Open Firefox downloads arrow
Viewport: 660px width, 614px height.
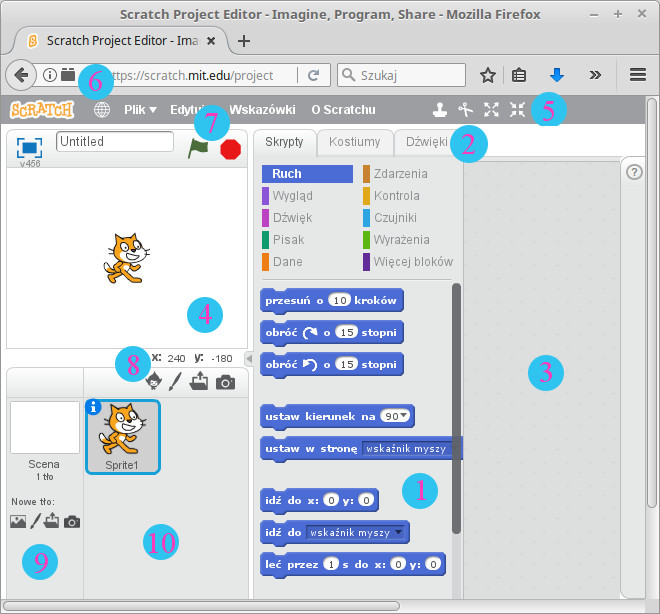pyautogui.click(x=557, y=75)
